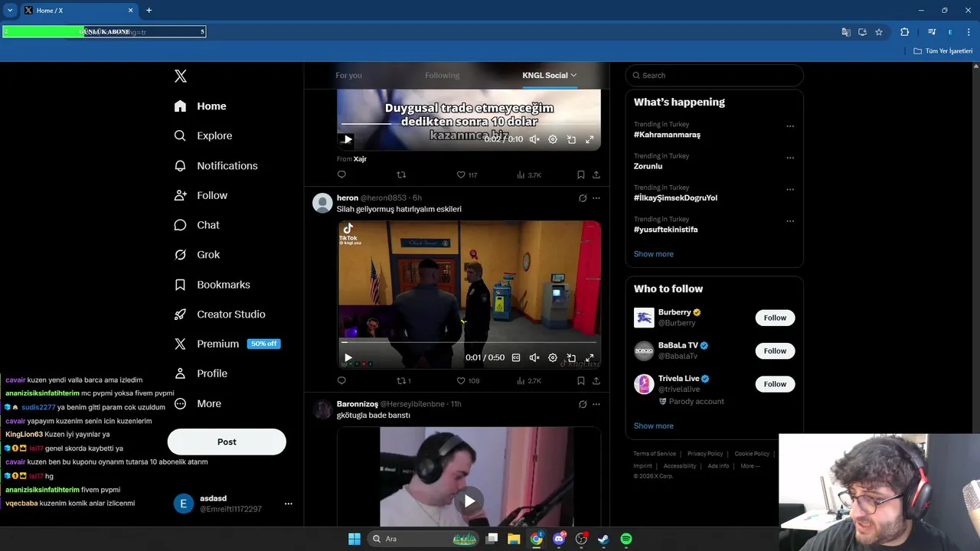Open Creator Studio

tap(220, 314)
